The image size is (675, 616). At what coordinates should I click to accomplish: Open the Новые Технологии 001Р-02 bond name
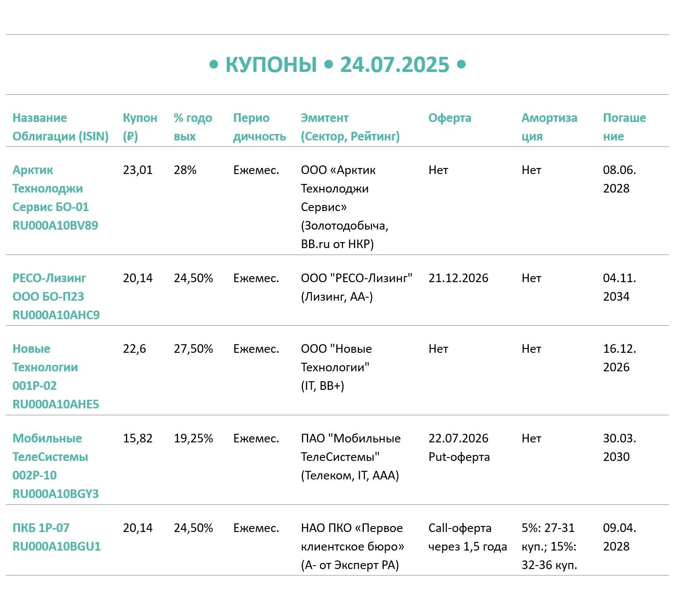tap(56, 376)
